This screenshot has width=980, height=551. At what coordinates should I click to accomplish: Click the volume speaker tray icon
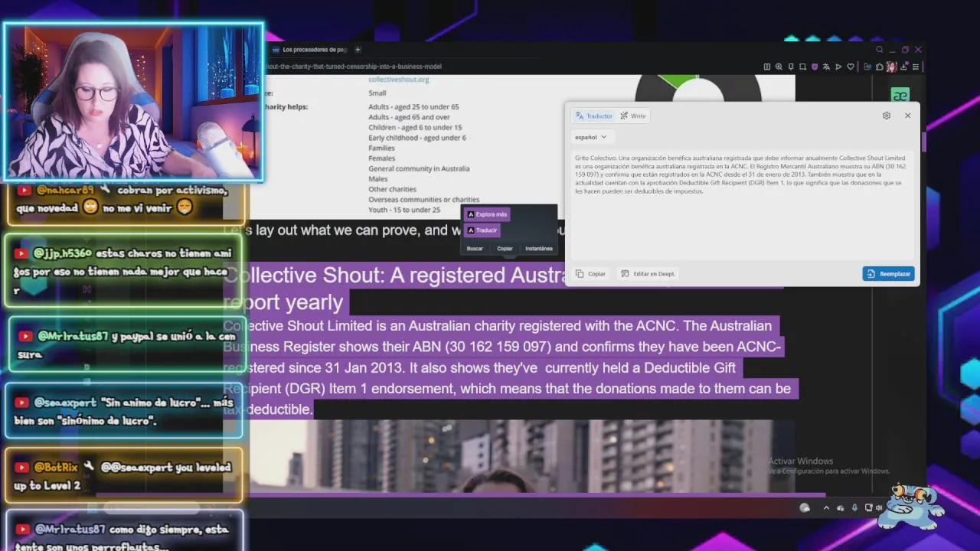[879, 508]
